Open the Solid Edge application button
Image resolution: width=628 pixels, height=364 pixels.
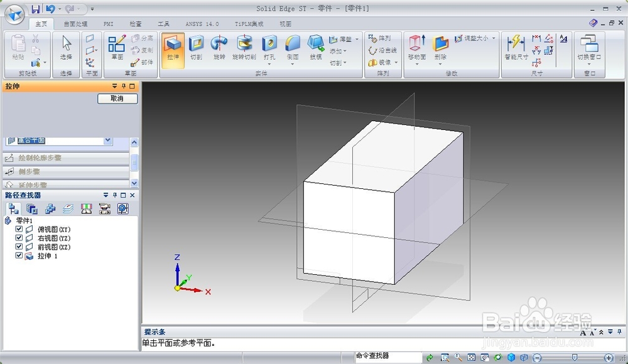15,15
